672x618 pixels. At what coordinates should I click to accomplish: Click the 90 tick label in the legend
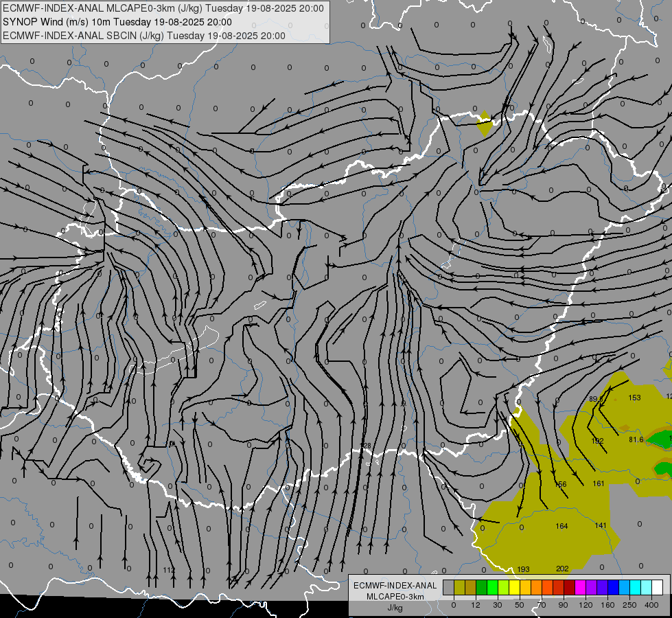click(563, 605)
